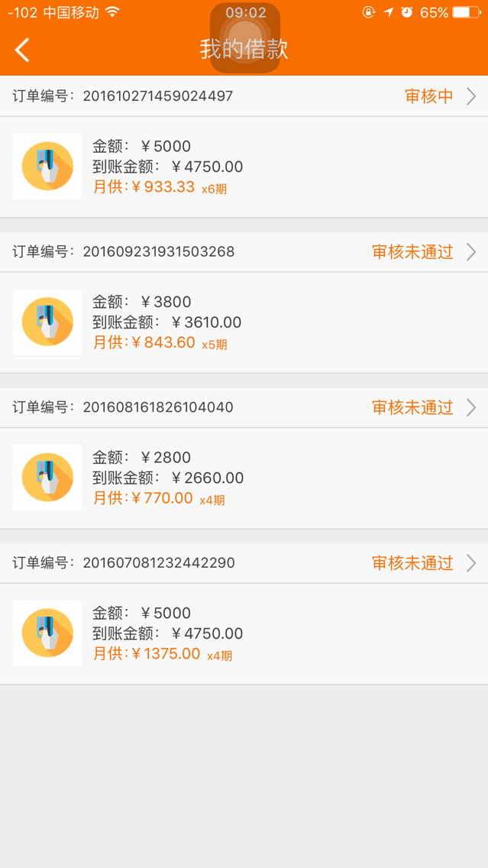Viewport: 488px width, 868px height.
Task: Click the back arrow in the orange header
Action: tap(21, 48)
